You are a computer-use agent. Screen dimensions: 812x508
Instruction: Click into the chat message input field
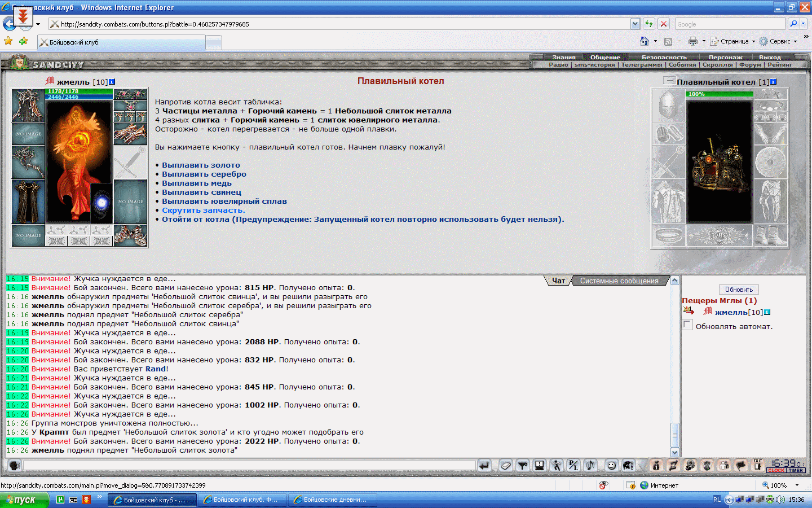[x=249, y=466]
